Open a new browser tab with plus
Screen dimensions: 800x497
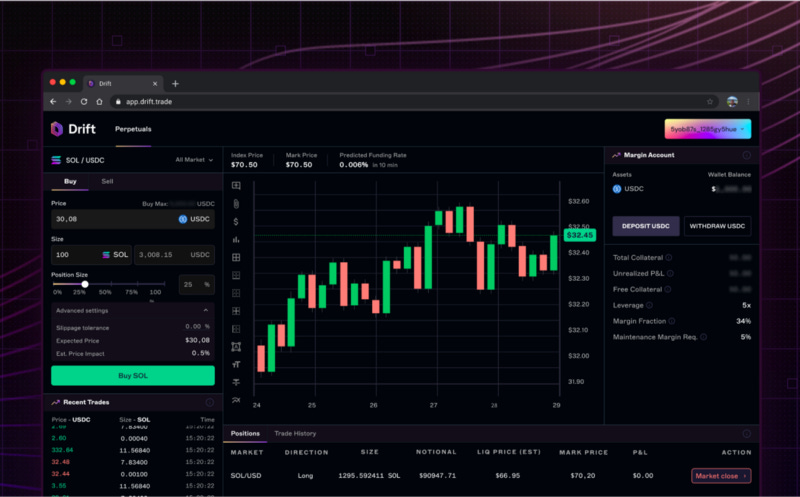pos(175,83)
